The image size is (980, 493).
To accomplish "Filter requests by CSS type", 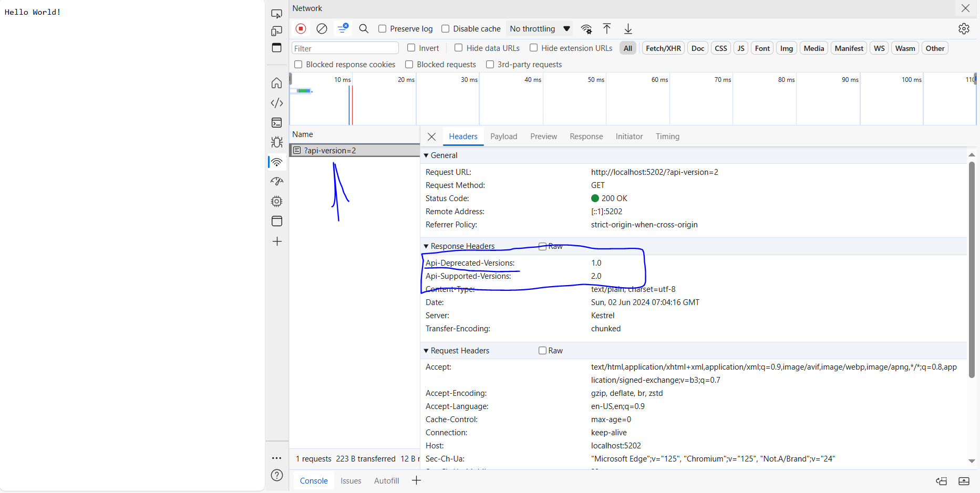I will [721, 48].
